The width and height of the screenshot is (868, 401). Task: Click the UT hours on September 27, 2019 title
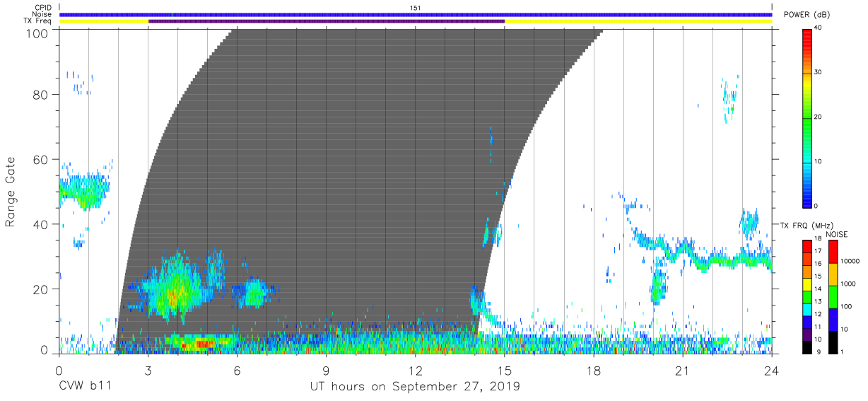[x=415, y=387]
